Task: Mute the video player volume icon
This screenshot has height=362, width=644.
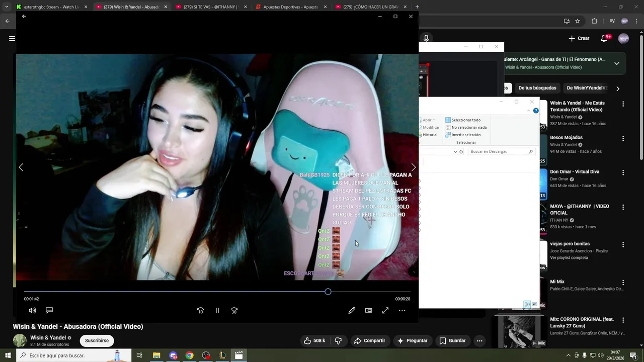Action: pyautogui.click(x=32, y=311)
